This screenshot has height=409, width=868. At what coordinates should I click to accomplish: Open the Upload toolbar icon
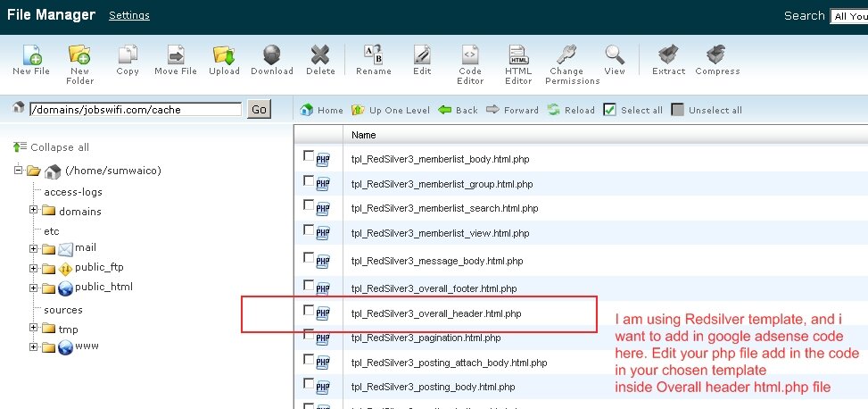[x=224, y=54]
